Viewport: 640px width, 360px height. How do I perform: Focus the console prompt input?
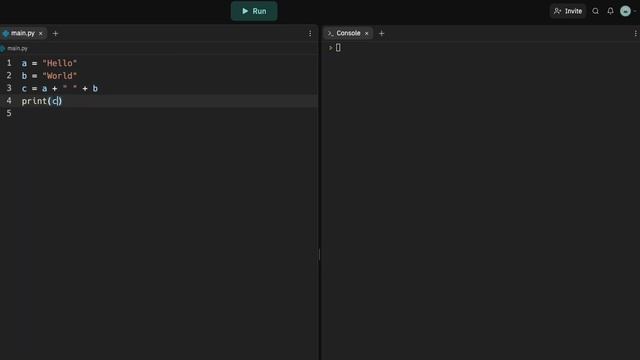pyautogui.click(x=338, y=48)
